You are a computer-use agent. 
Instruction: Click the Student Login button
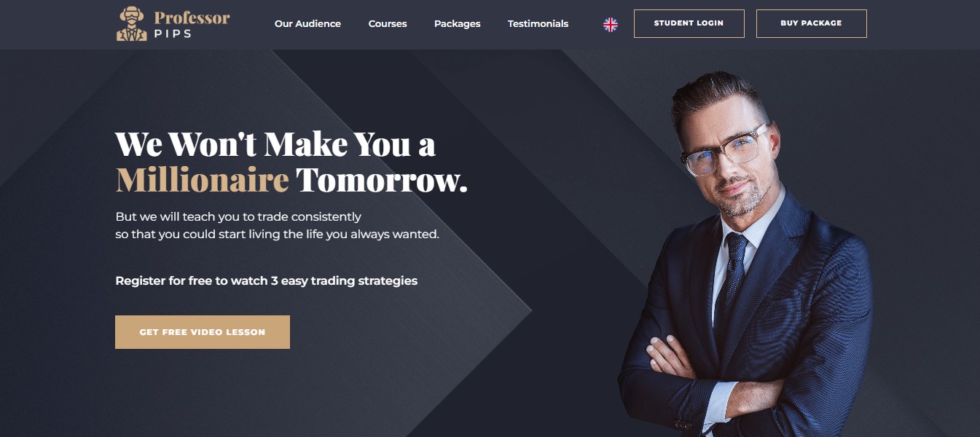click(x=689, y=23)
